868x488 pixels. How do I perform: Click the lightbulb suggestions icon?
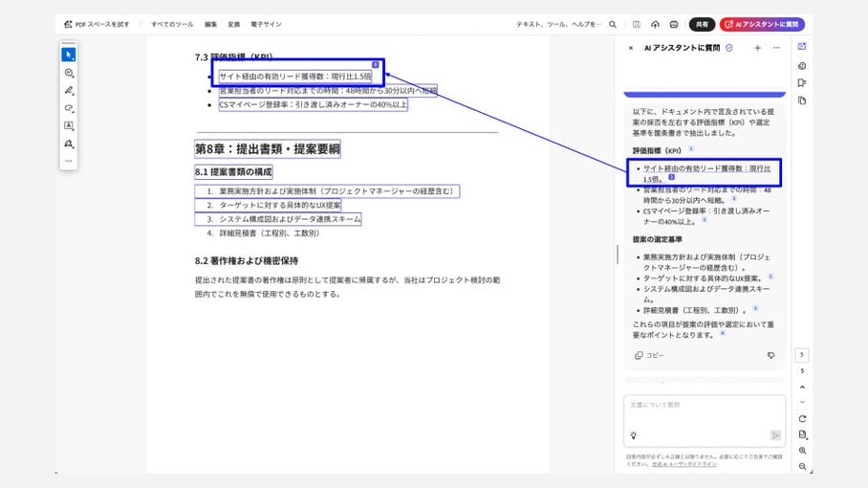pos(634,435)
